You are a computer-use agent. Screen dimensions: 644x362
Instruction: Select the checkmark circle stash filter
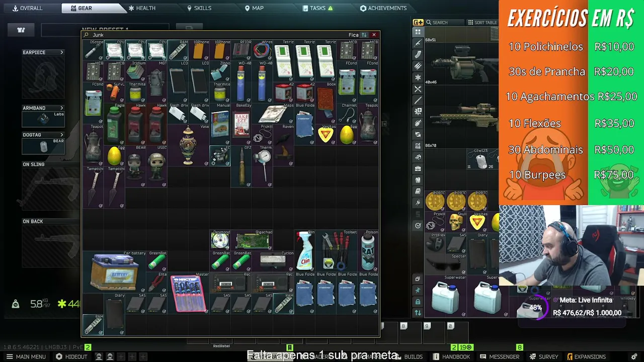coord(418,225)
